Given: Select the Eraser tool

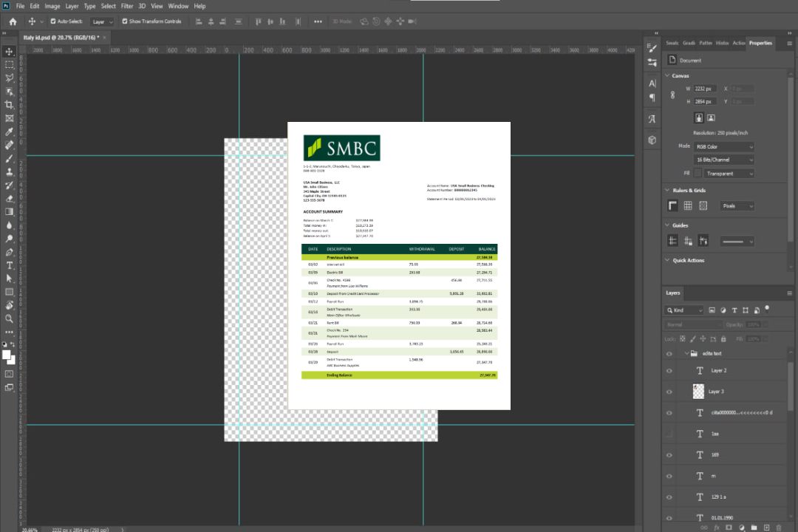Looking at the screenshot, I should click(x=9, y=199).
